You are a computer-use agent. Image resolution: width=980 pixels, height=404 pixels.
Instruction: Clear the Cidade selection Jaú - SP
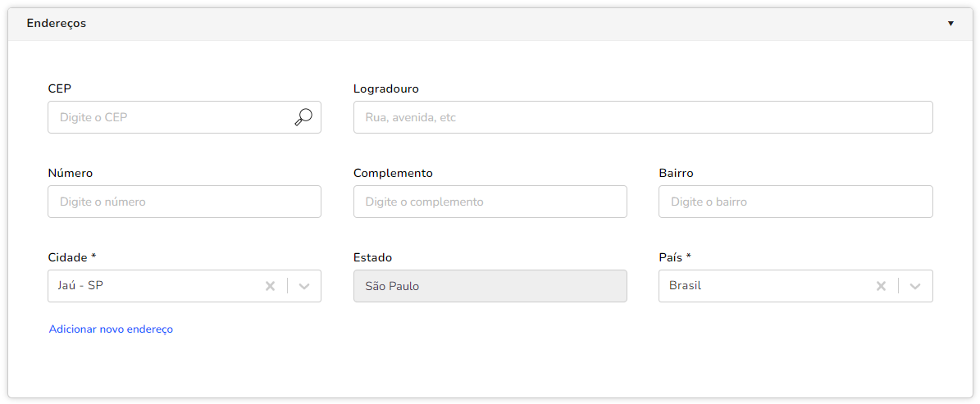(x=270, y=286)
